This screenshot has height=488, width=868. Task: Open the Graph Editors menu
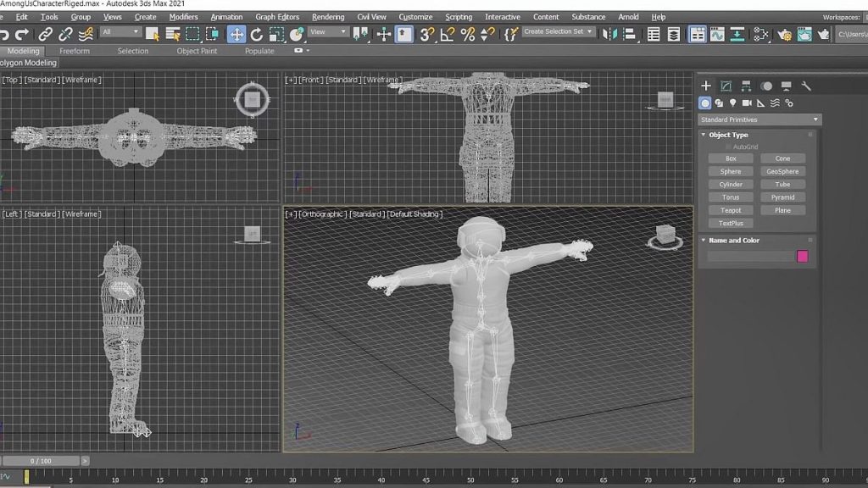click(x=277, y=17)
